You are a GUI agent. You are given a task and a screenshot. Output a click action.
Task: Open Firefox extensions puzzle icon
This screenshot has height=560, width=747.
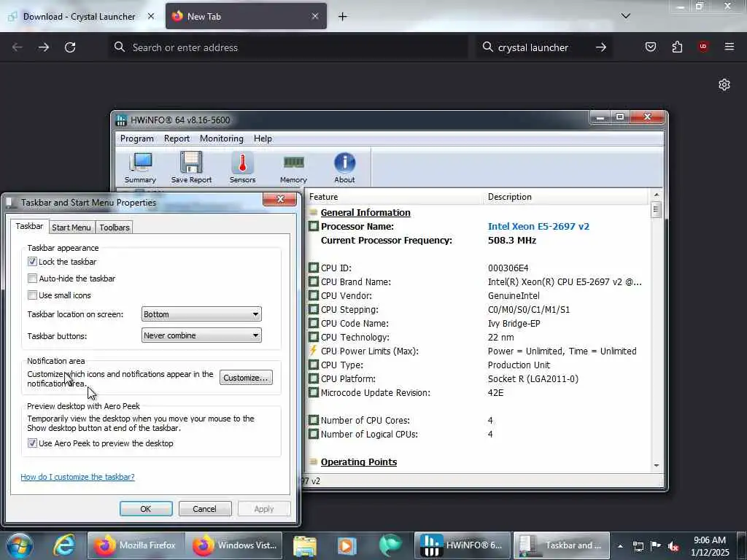click(x=677, y=47)
